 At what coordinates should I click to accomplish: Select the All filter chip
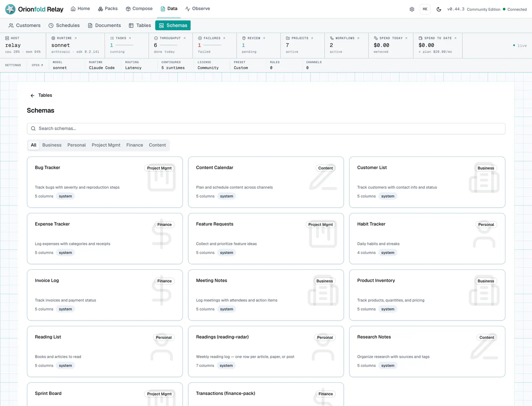click(x=34, y=145)
